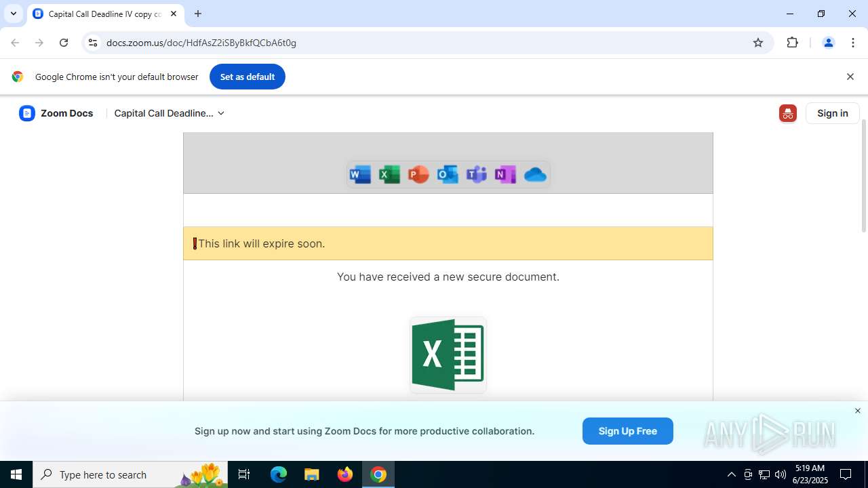View site information icon in address bar

[93, 43]
